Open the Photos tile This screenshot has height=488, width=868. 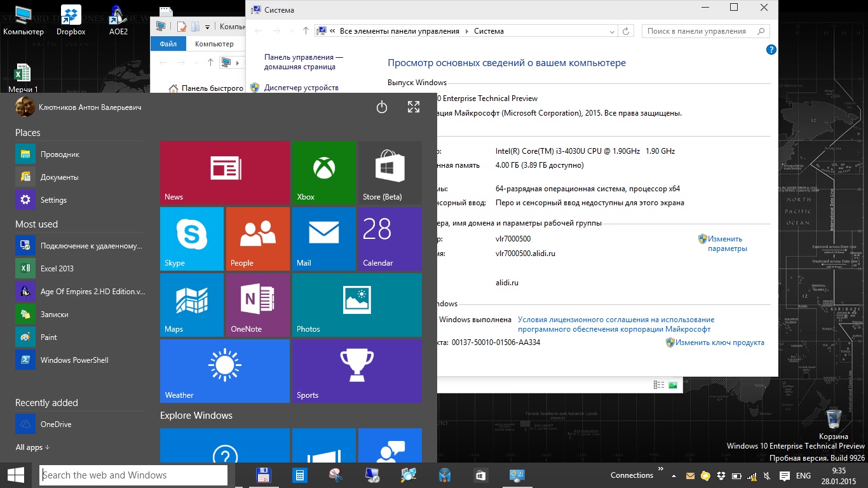click(x=357, y=305)
